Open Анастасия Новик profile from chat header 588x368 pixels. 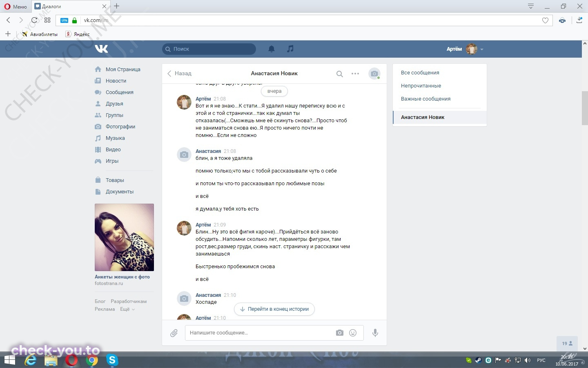274,74
